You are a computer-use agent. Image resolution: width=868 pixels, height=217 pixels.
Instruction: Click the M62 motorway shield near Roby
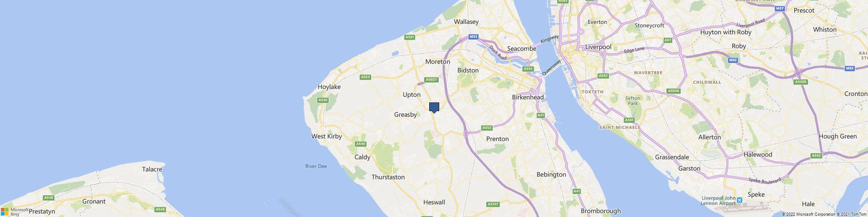pyautogui.click(x=733, y=59)
